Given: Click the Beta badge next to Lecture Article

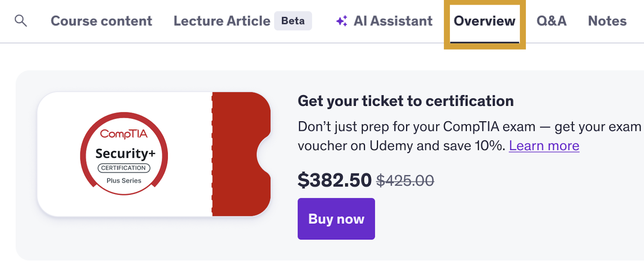Looking at the screenshot, I should tap(293, 21).
